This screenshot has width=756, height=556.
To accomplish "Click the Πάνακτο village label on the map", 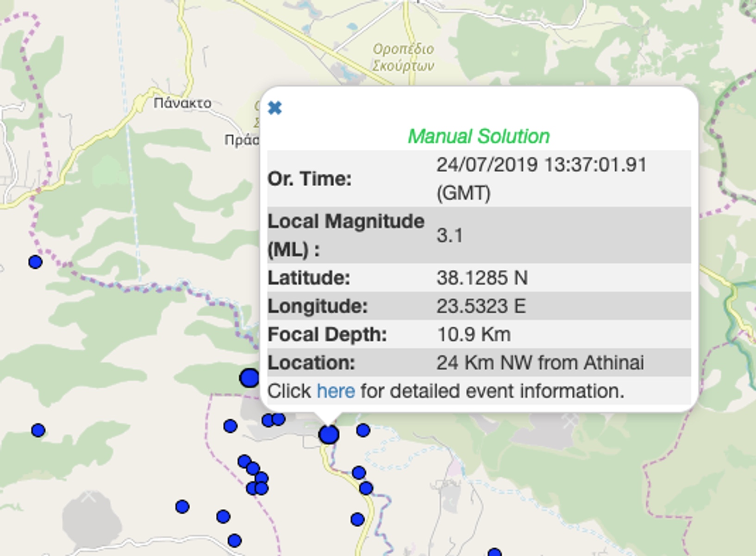I will coord(182,103).
